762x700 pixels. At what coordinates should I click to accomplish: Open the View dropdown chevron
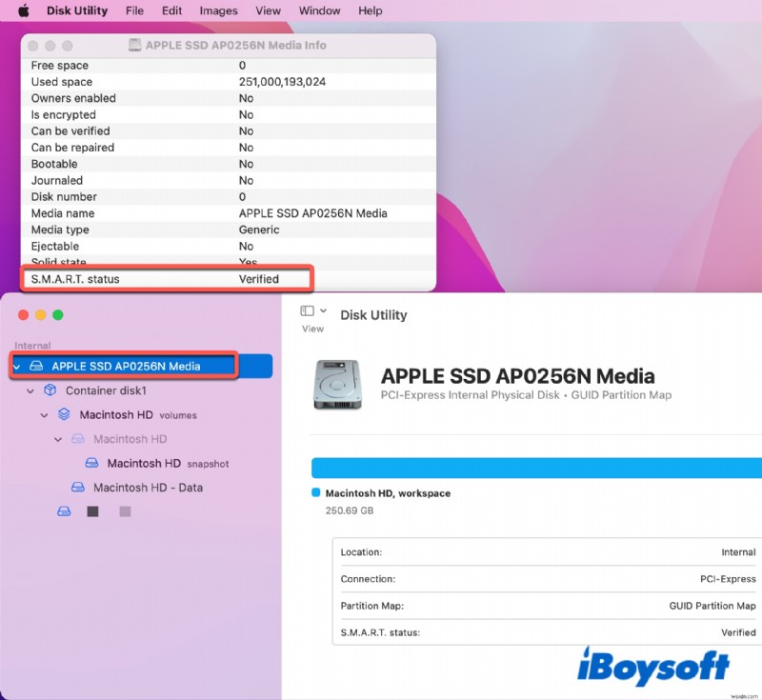click(323, 310)
